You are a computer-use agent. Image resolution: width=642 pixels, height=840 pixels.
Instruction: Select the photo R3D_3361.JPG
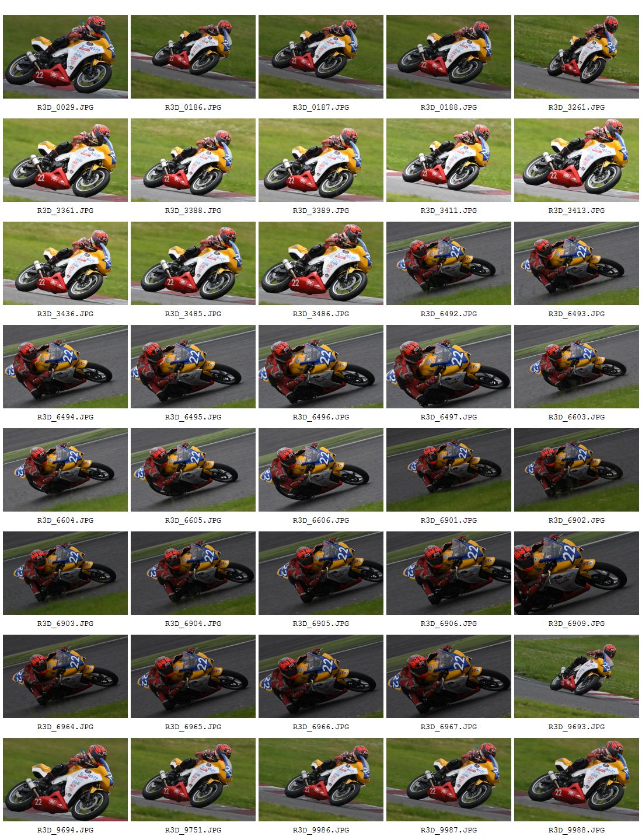click(x=65, y=160)
